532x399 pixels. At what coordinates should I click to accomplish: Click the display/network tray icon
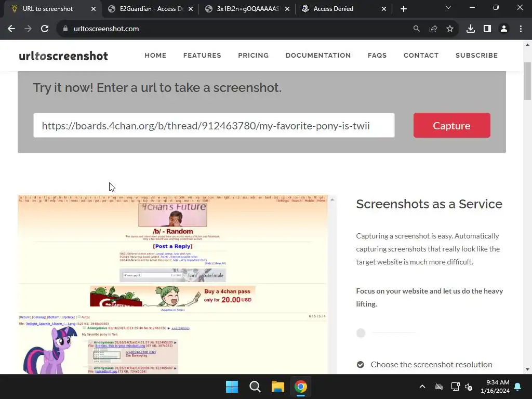click(455, 387)
